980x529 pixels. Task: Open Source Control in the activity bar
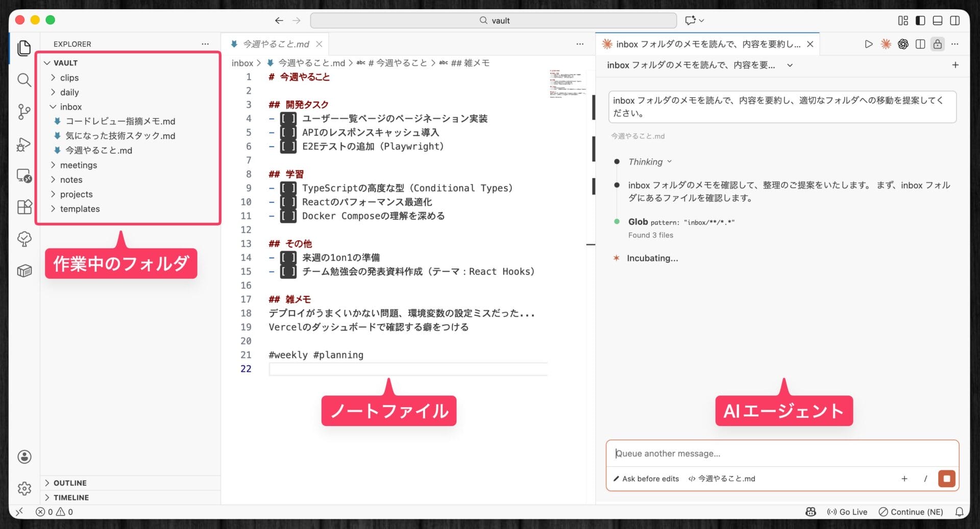(x=24, y=112)
